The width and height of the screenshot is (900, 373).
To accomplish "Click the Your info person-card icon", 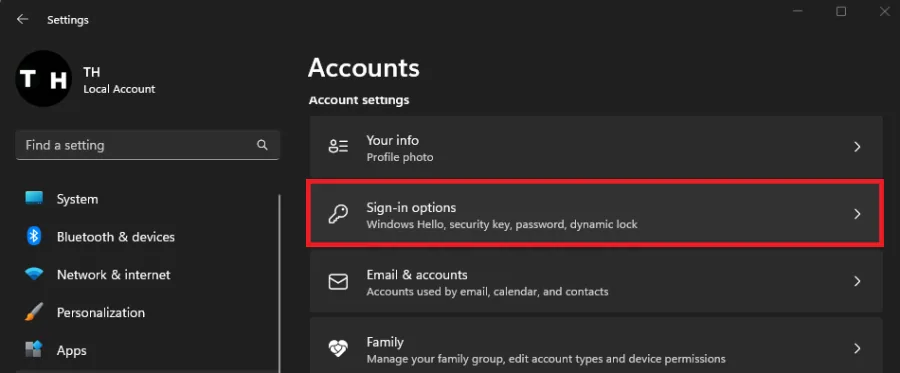I will (x=338, y=146).
